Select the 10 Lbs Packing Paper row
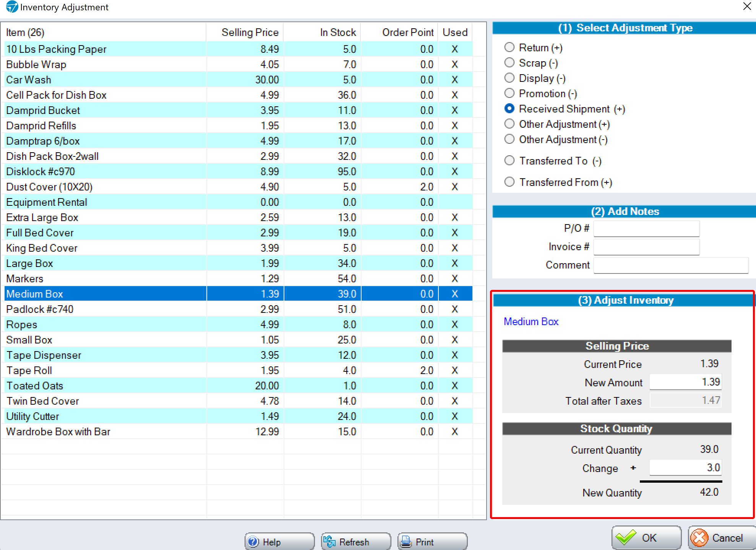The image size is (756, 550). point(238,49)
